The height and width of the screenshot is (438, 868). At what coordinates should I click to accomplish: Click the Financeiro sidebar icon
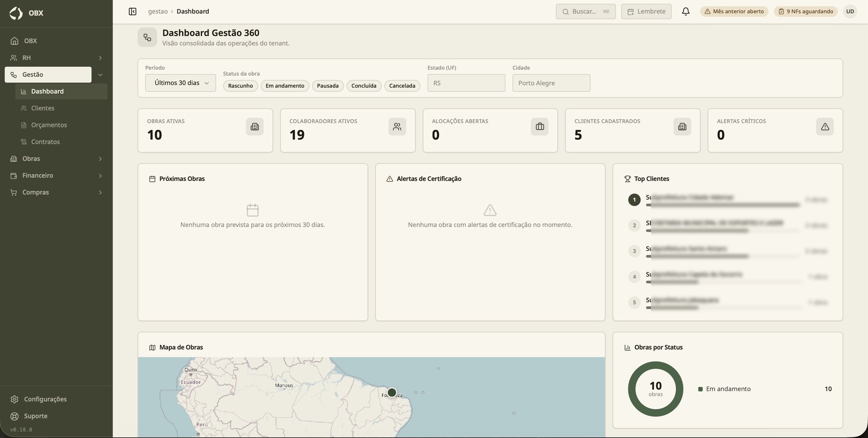[14, 176]
